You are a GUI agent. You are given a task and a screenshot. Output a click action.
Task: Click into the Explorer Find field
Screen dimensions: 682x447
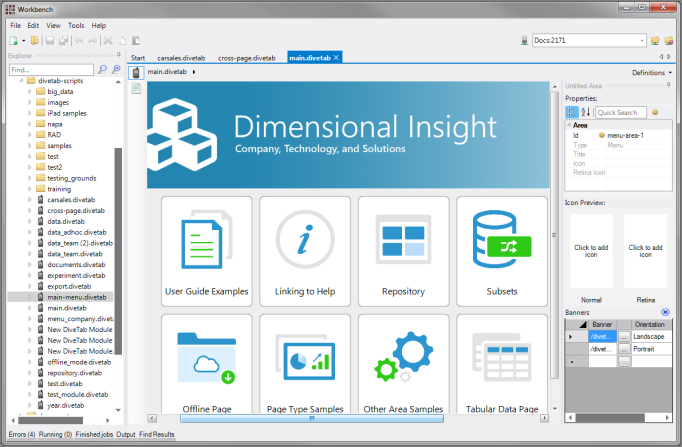(x=51, y=70)
